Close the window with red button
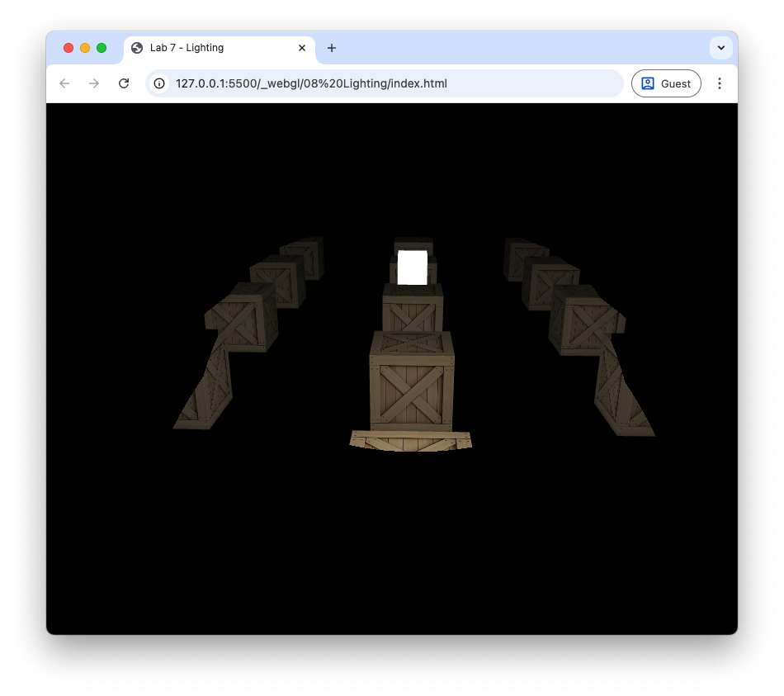This screenshot has height=696, width=784. coord(68,48)
